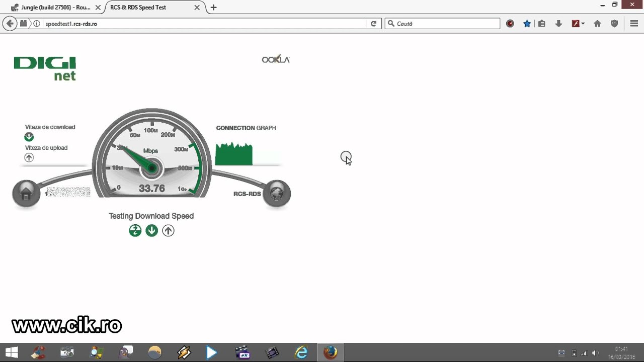644x362 pixels.
Task: Open the Winamp lightning icon in taskbar
Action: point(184,352)
